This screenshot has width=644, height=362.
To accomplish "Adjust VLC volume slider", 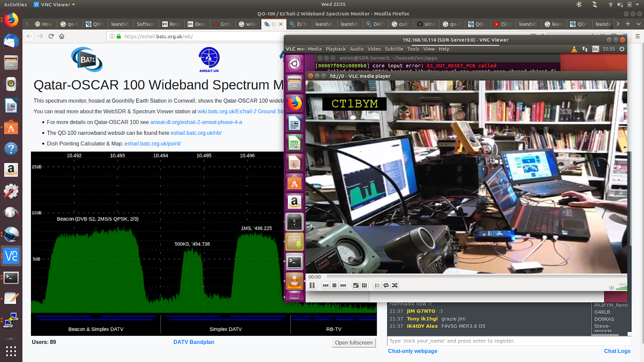I will click(x=621, y=287).
